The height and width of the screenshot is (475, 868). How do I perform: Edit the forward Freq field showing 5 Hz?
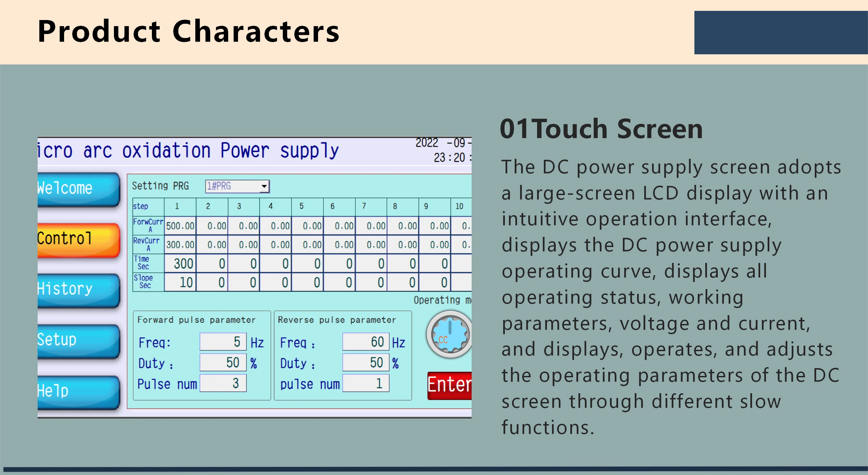(223, 341)
